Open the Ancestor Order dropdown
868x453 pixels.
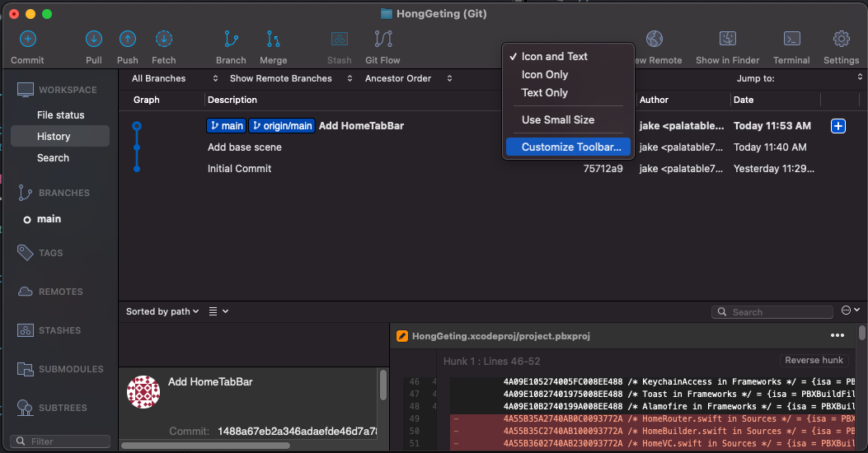click(409, 78)
